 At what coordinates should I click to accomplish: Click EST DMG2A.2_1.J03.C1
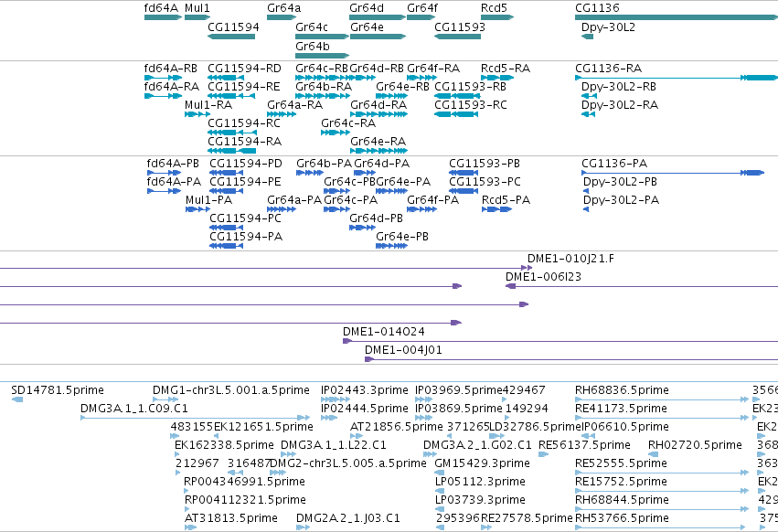point(303,527)
